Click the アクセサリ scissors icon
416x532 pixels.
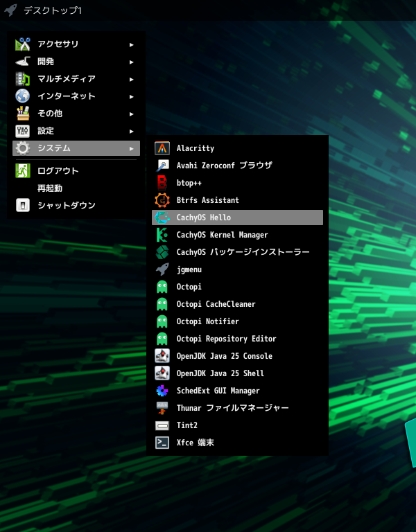pos(23,44)
